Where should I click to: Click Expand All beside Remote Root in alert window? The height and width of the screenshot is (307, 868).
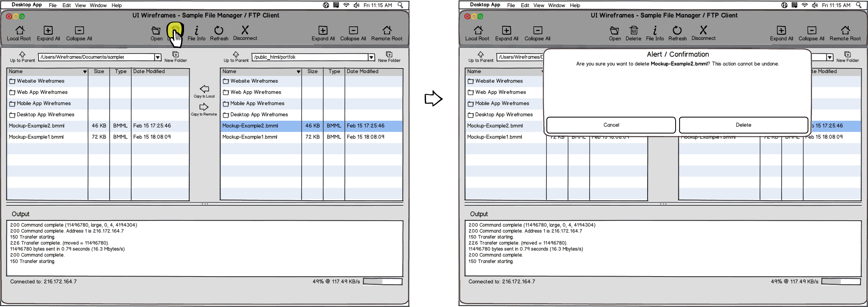pyautogui.click(x=781, y=30)
